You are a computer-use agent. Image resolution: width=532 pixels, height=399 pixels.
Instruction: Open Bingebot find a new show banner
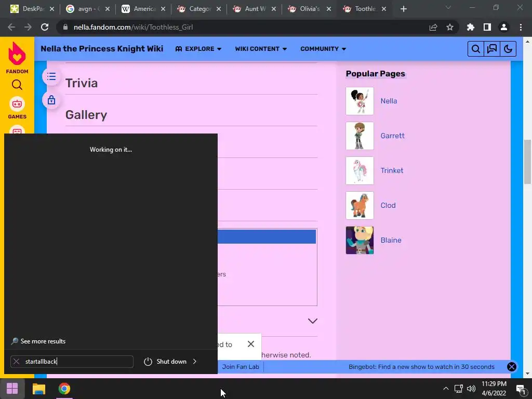click(421, 367)
